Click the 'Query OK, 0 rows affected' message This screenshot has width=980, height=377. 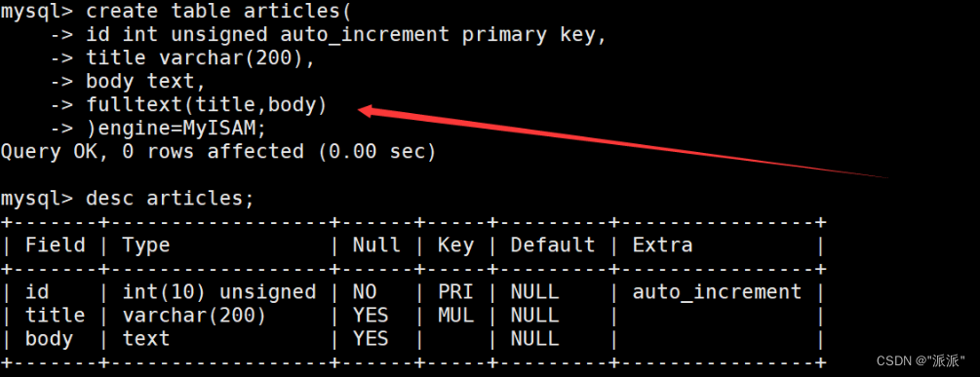(152, 152)
